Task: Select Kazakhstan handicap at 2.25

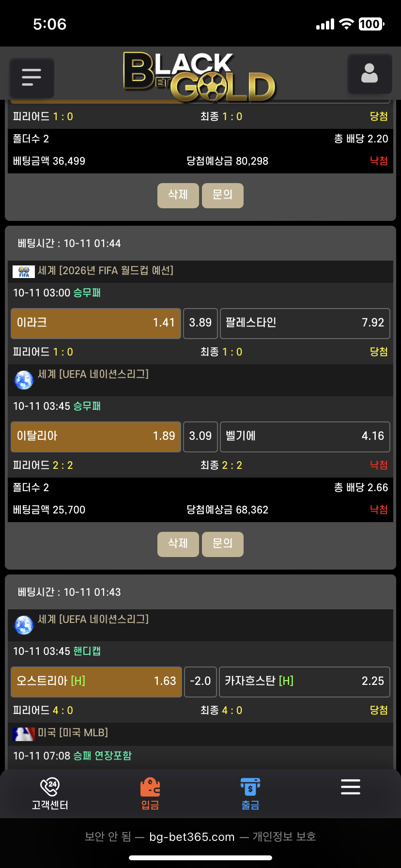Action: tap(304, 682)
